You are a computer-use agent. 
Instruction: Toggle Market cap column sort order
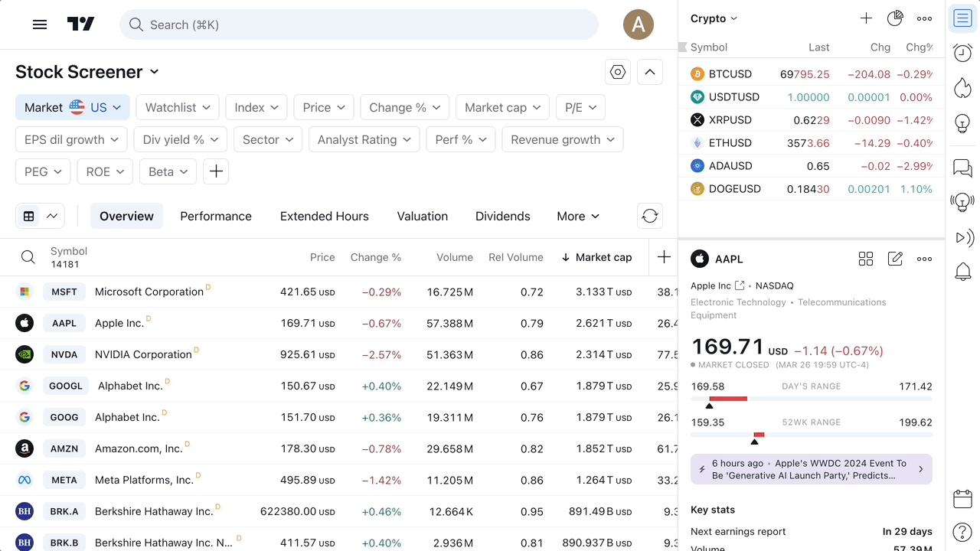[x=596, y=257]
